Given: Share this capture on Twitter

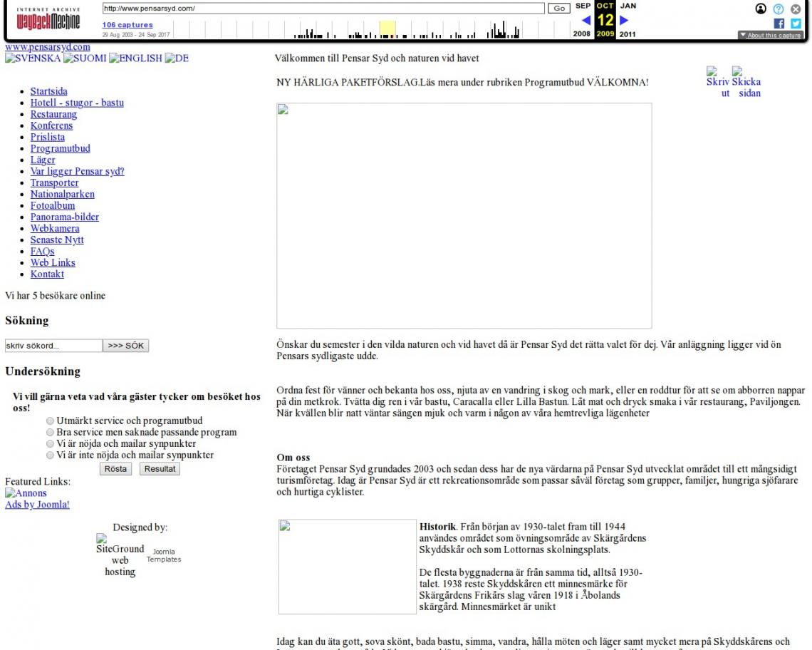Looking at the screenshot, I should 796,24.
